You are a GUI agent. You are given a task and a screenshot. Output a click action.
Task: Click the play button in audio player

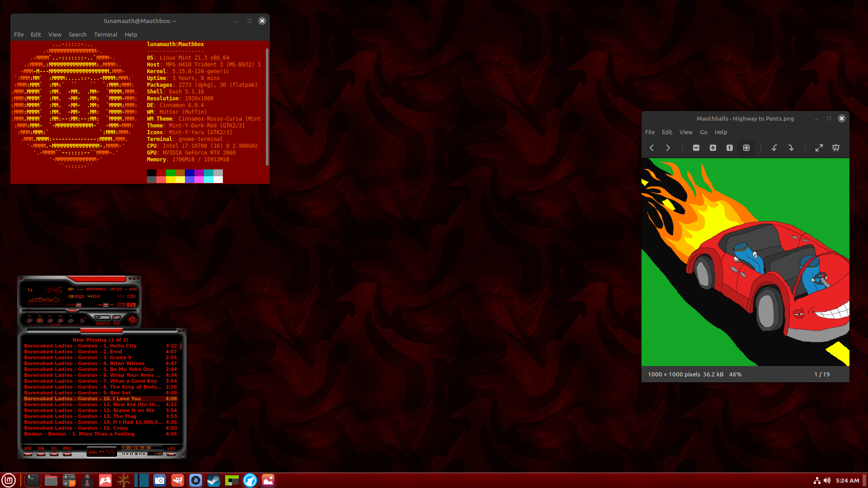[40, 320]
